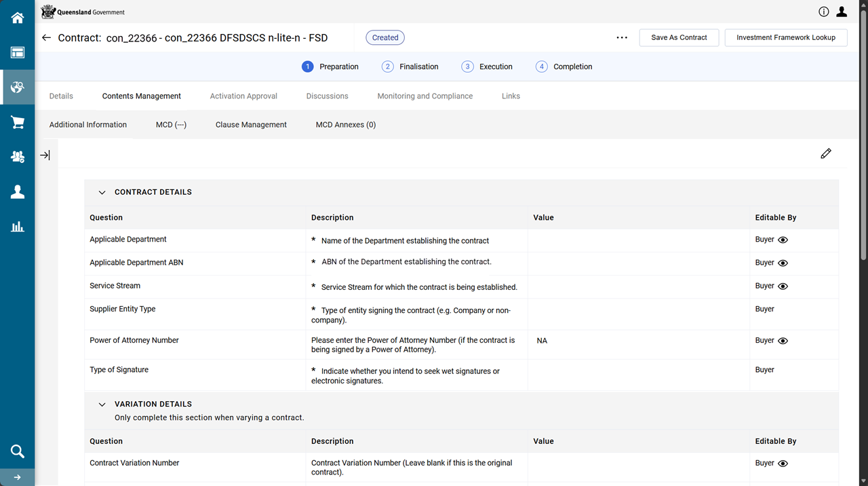Screen dimensions: 868x486
Task: Open the Clause Management sub-tab
Action: [x=251, y=125]
